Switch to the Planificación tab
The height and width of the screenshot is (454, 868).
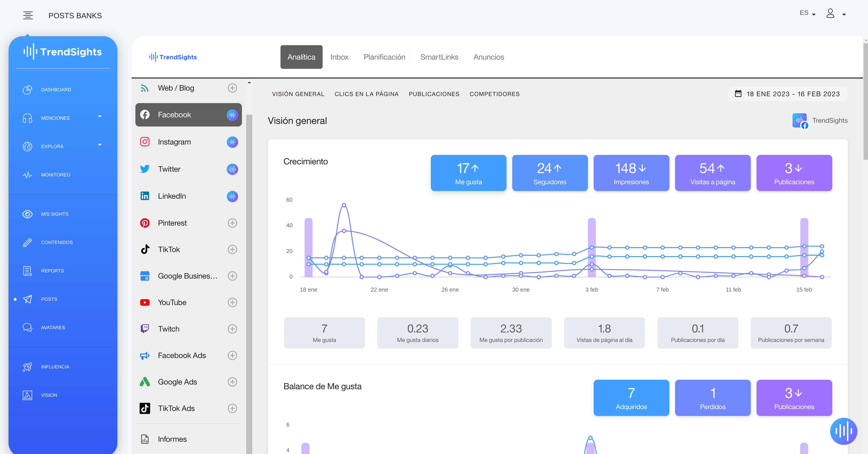pos(384,57)
